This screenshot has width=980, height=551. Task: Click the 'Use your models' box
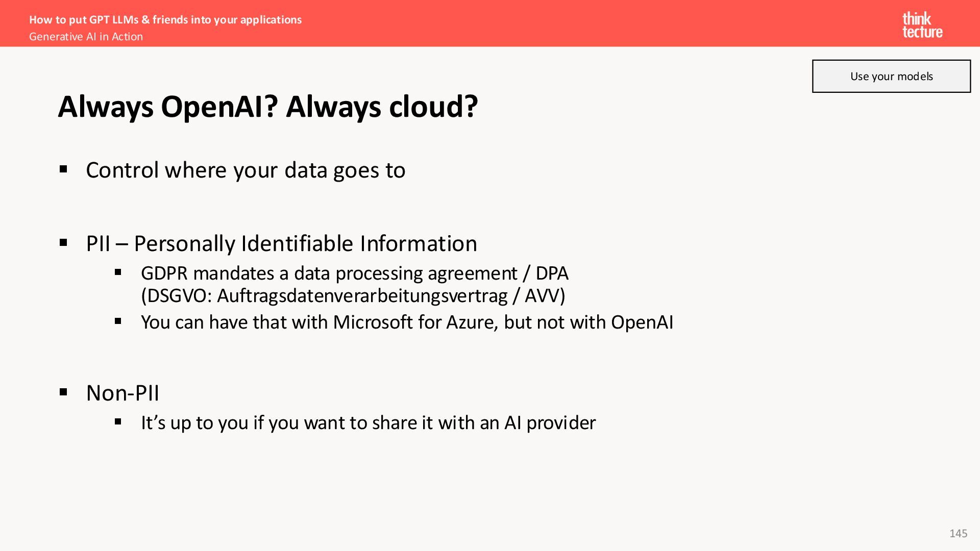[891, 76]
